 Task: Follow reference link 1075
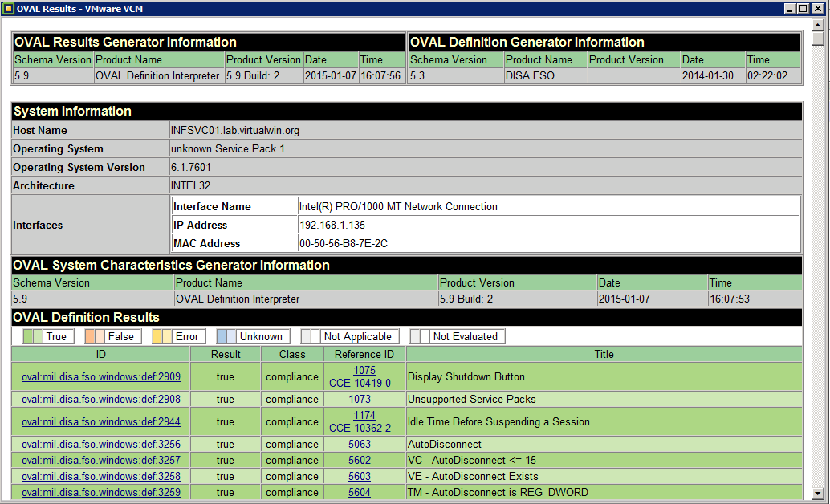click(x=364, y=371)
